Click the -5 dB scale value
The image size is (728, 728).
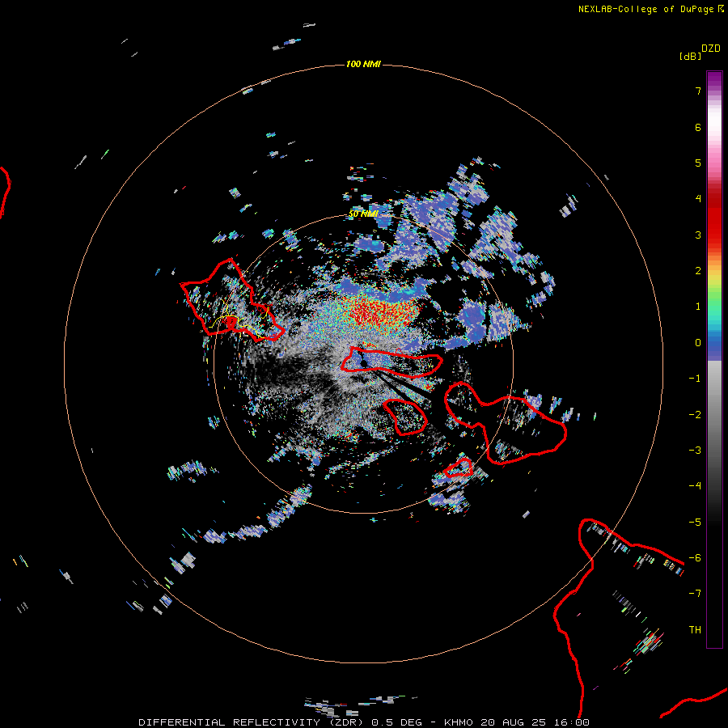[695, 523]
